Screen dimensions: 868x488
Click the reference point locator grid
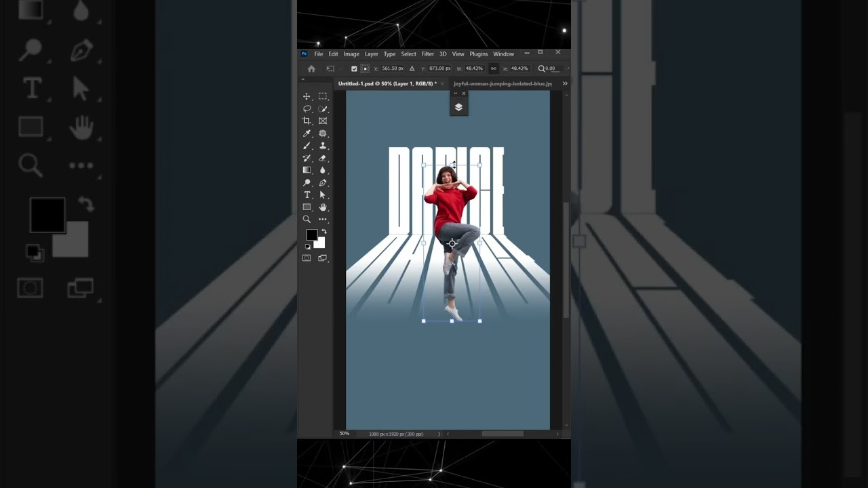[x=365, y=68]
